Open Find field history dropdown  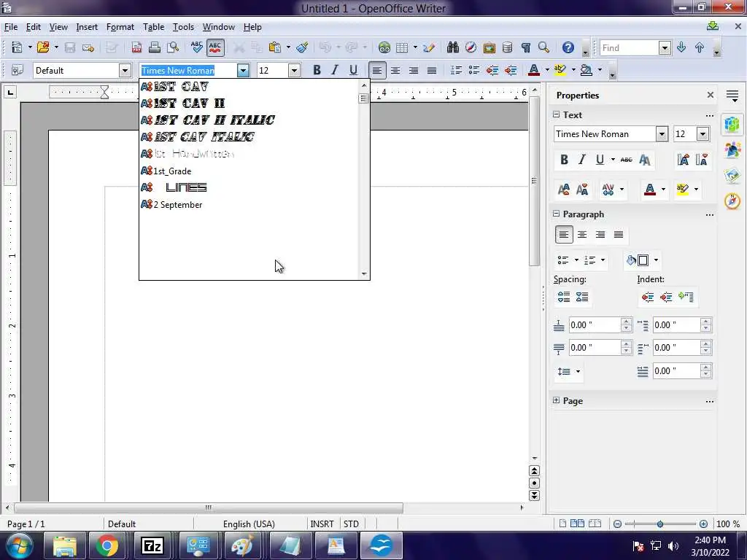tap(665, 47)
